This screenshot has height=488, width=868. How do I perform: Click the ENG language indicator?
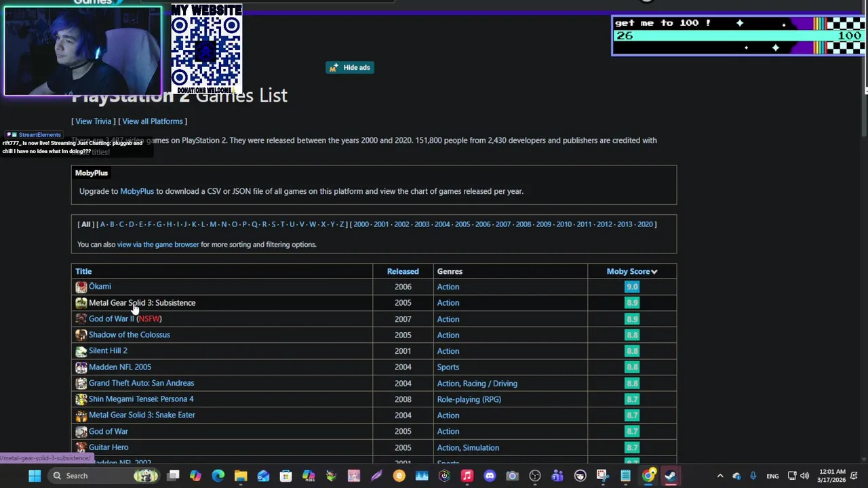772,476
